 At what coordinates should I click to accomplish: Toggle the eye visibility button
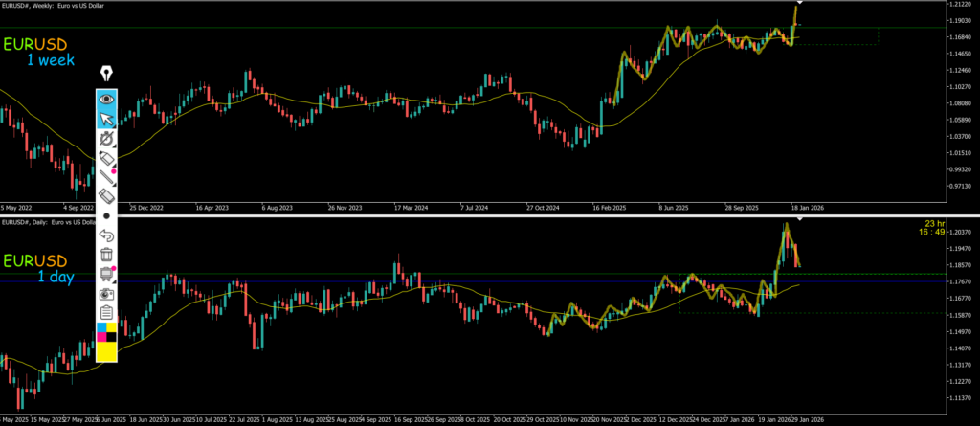(106, 98)
